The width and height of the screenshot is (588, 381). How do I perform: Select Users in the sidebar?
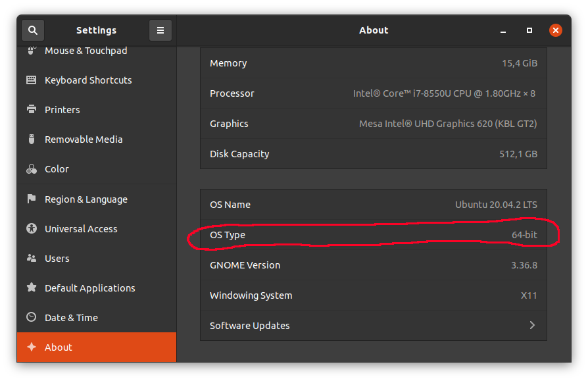pyautogui.click(x=97, y=259)
